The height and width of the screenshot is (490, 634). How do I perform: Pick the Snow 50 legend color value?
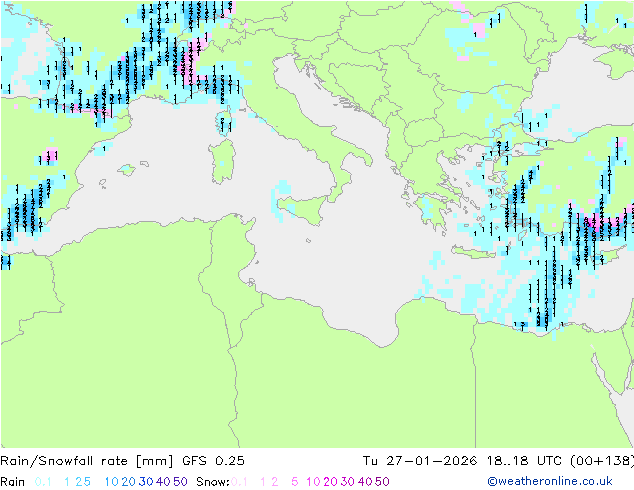pos(383,482)
